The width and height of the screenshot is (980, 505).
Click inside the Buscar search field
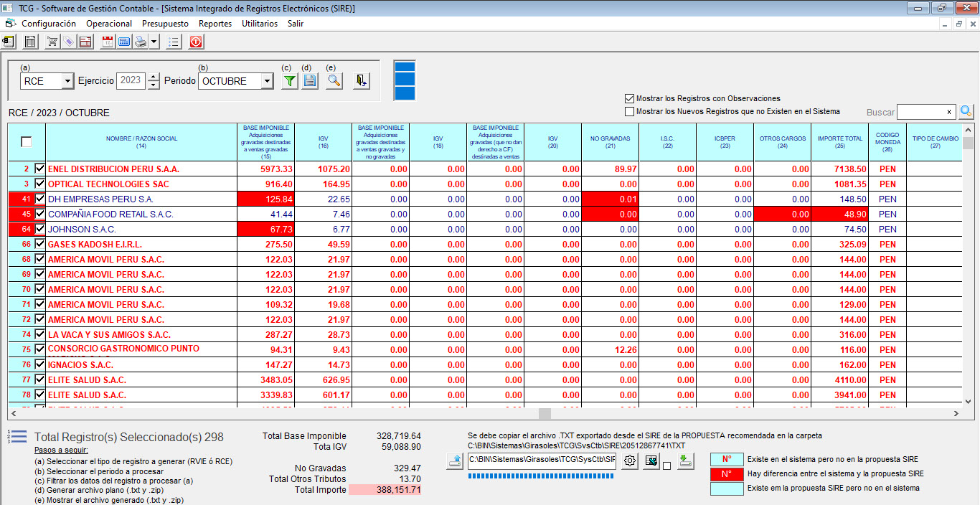(920, 112)
